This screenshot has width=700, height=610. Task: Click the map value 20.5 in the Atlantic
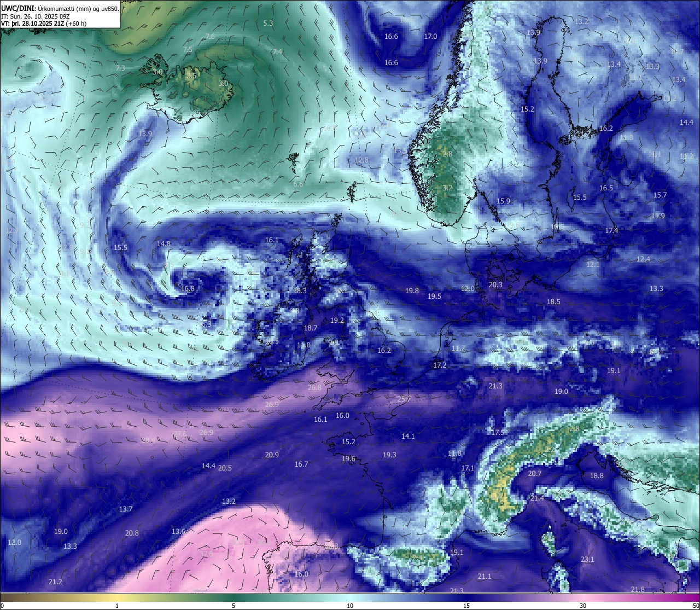click(x=225, y=468)
